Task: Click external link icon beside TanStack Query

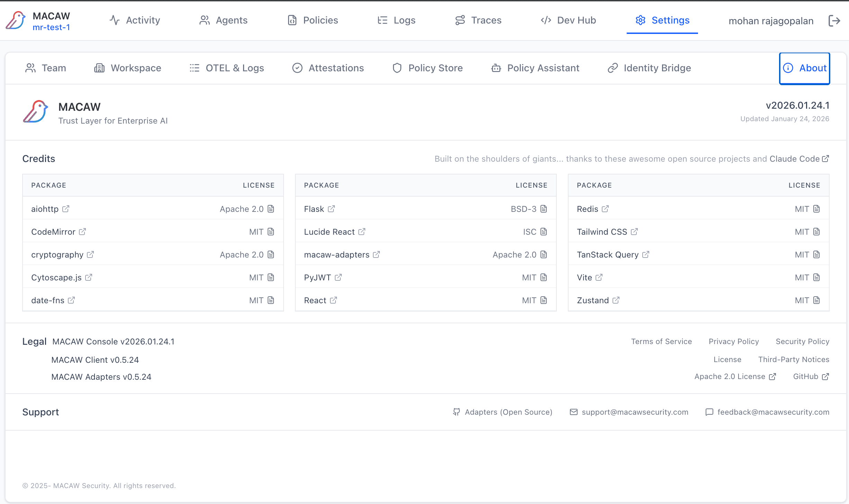Action: [645, 254]
